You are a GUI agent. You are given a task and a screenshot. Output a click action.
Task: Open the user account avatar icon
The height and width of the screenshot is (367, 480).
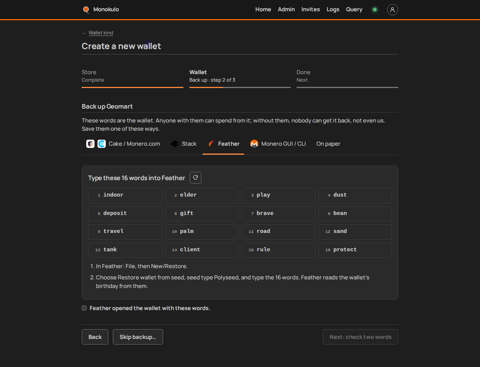392,10
